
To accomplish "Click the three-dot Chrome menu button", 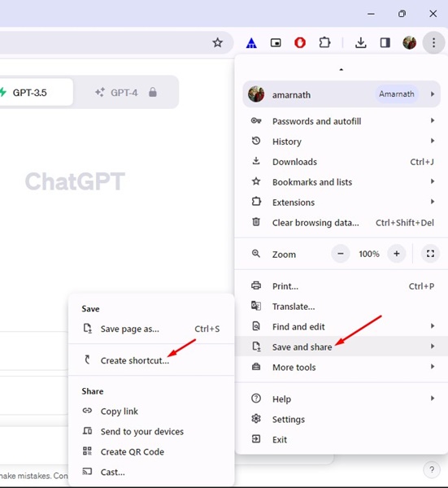I will tap(433, 42).
